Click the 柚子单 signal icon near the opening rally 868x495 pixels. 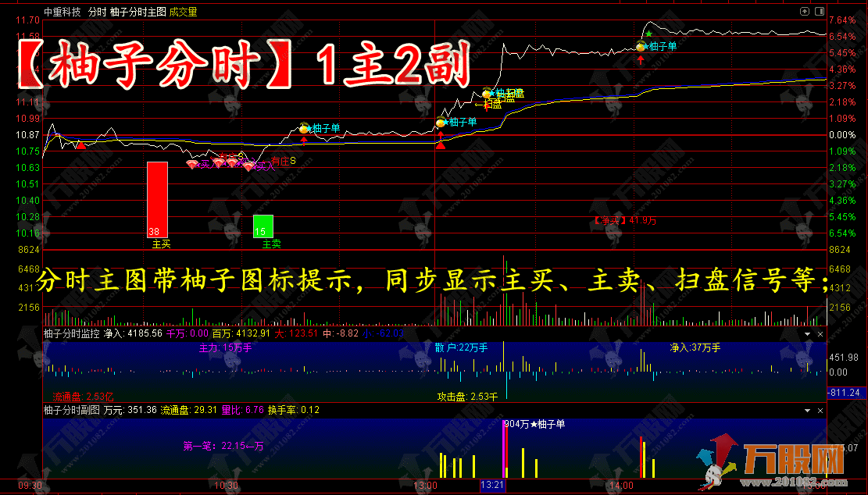pos(304,130)
